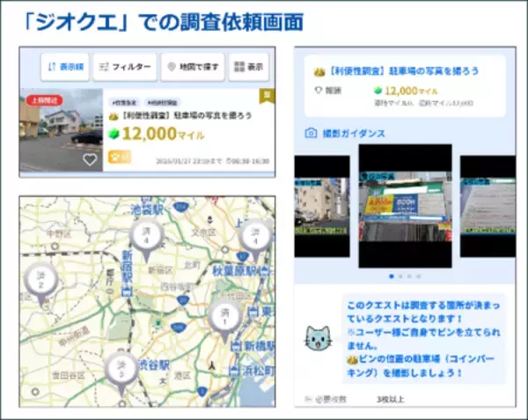Click the deadline date text on quest card
The height and width of the screenshot is (420, 528).
188,161
